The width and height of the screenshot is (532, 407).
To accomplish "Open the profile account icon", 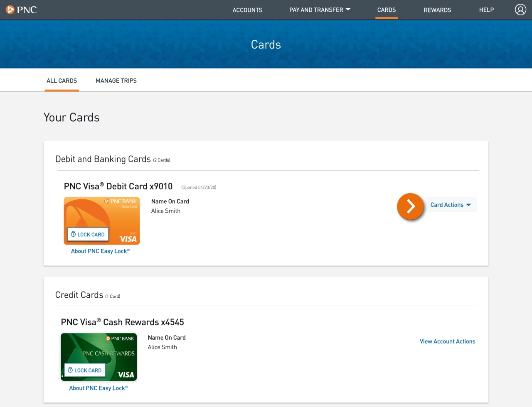I will coord(520,9).
